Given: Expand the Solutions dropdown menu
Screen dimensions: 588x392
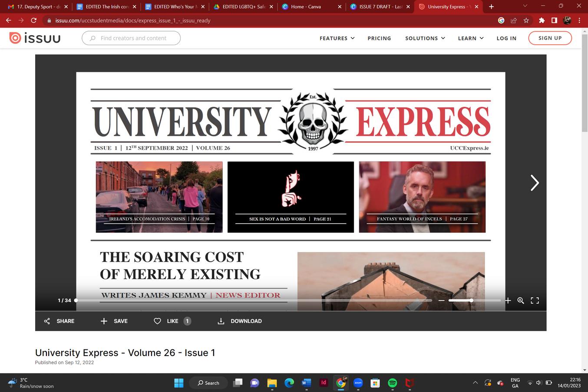Looking at the screenshot, I should click(x=425, y=38).
